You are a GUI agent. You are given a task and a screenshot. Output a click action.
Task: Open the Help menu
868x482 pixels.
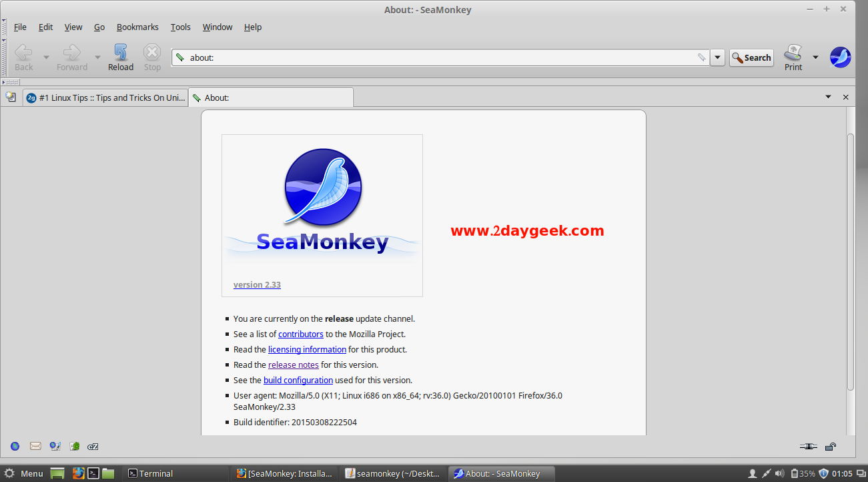coord(253,27)
